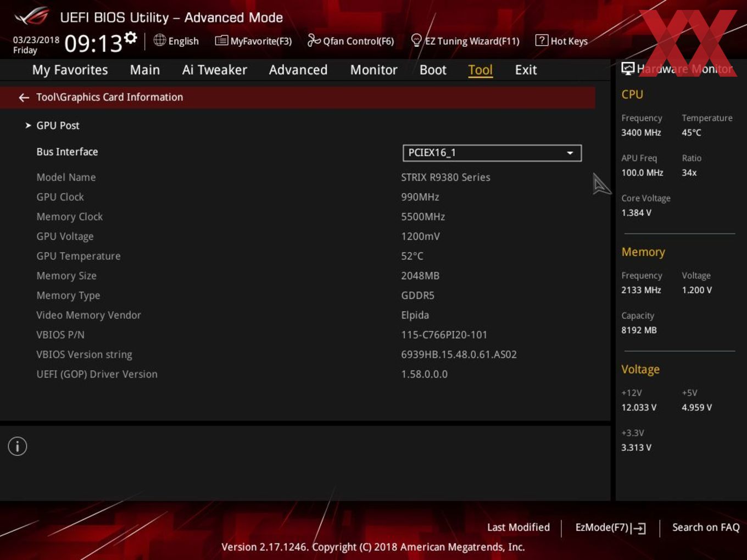
Task: Click the globe language icon
Action: [x=159, y=40]
